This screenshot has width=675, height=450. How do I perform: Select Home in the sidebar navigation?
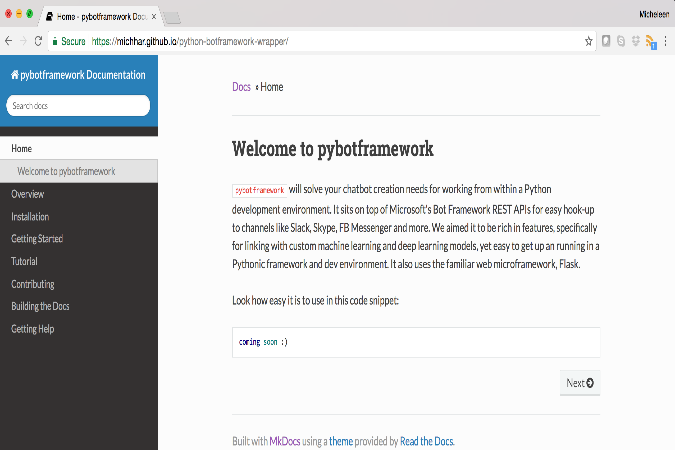tap(79, 149)
